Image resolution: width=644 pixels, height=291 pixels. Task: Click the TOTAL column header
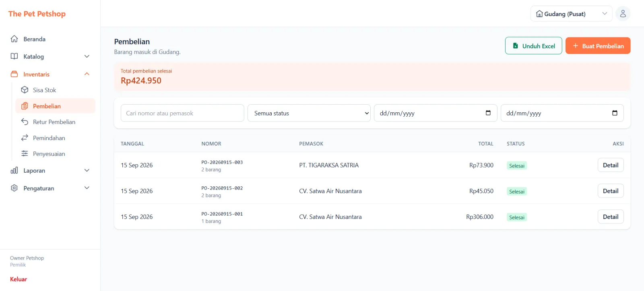486,144
